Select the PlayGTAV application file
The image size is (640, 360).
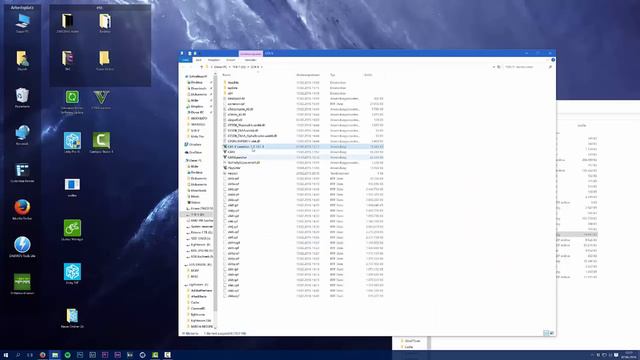tap(303, 168)
